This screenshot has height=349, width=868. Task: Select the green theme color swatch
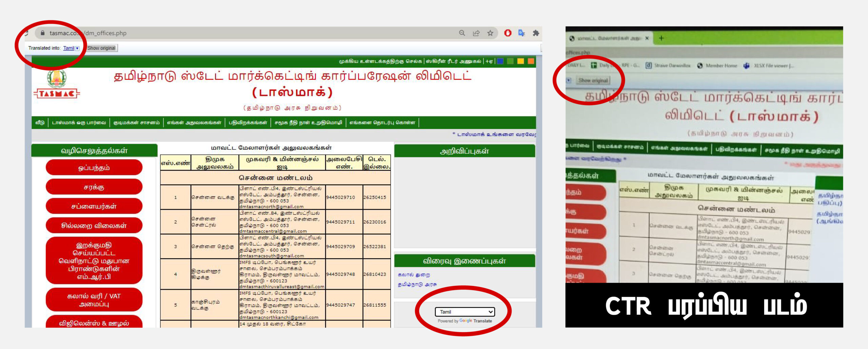(510, 61)
